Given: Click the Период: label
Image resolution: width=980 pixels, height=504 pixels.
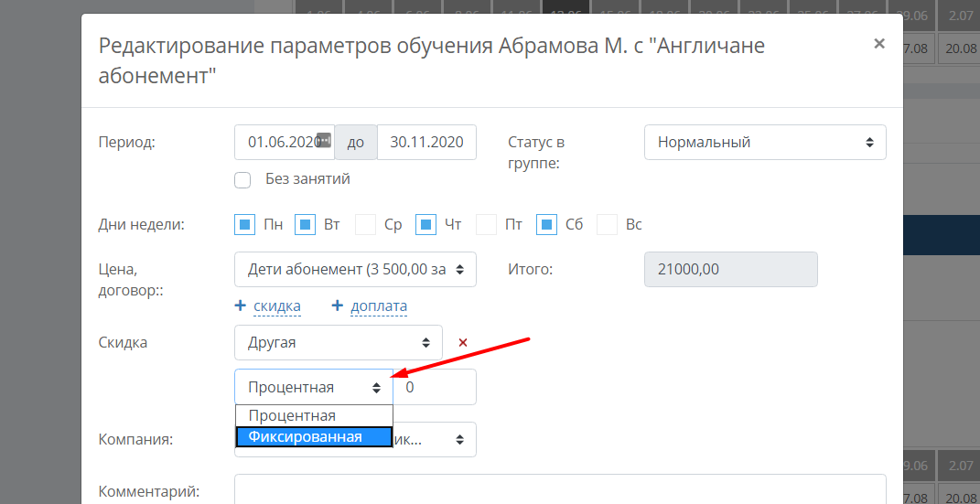Looking at the screenshot, I should [x=127, y=143].
